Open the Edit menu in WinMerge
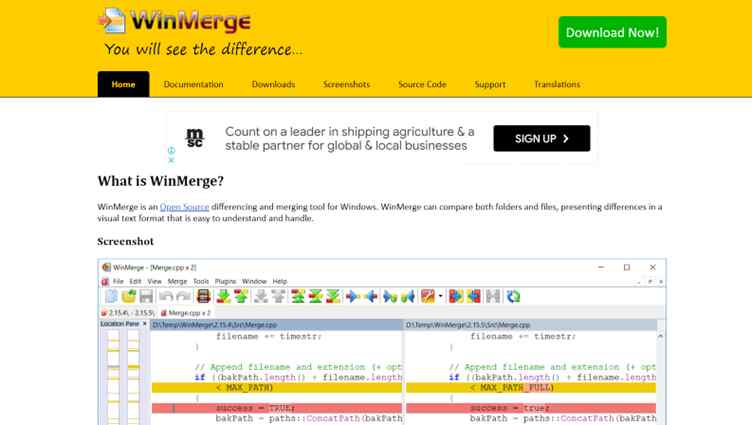Image resolution: width=752 pixels, height=425 pixels. 135,281
